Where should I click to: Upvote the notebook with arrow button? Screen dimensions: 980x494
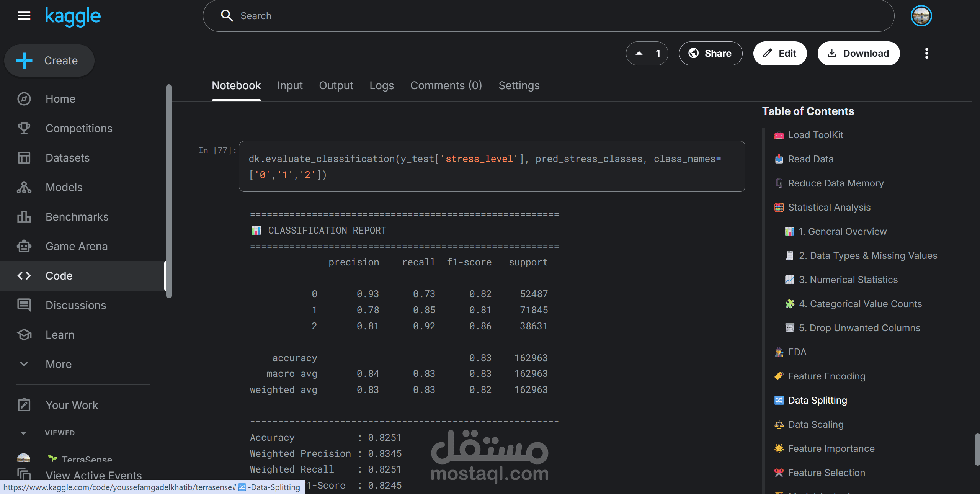(639, 54)
